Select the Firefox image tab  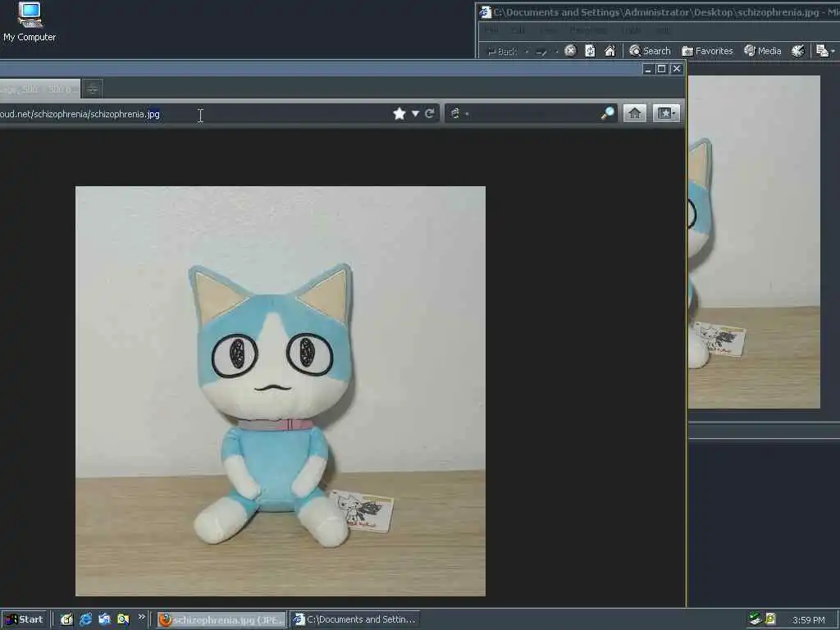[39, 89]
